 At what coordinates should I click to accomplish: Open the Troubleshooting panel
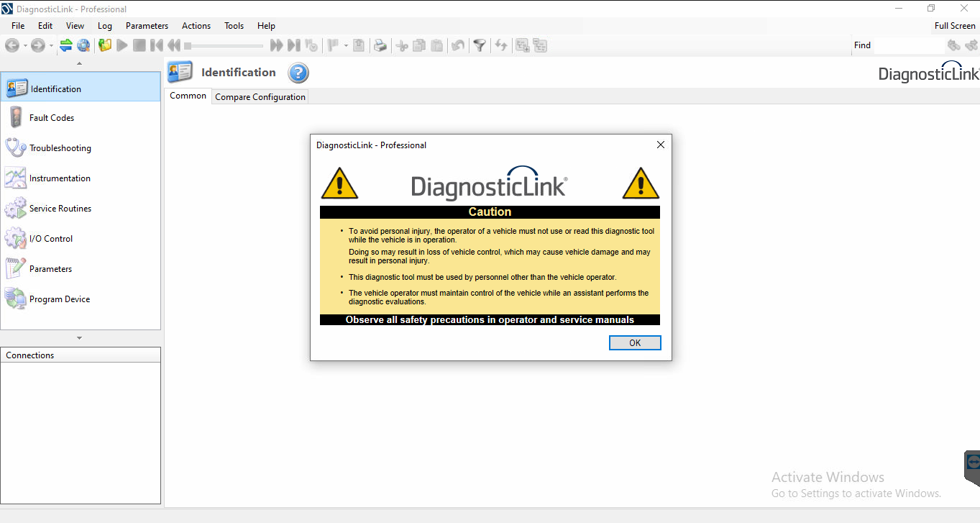81,148
